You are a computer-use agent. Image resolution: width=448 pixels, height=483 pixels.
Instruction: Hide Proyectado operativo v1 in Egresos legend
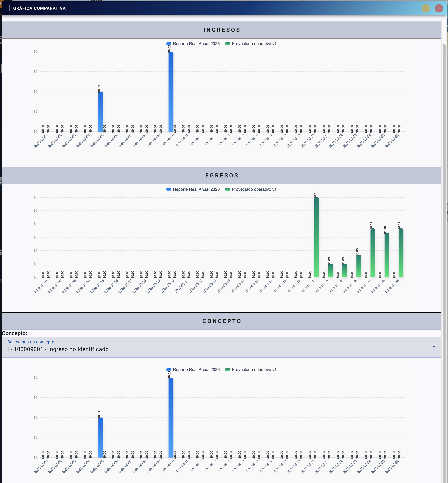pos(251,189)
